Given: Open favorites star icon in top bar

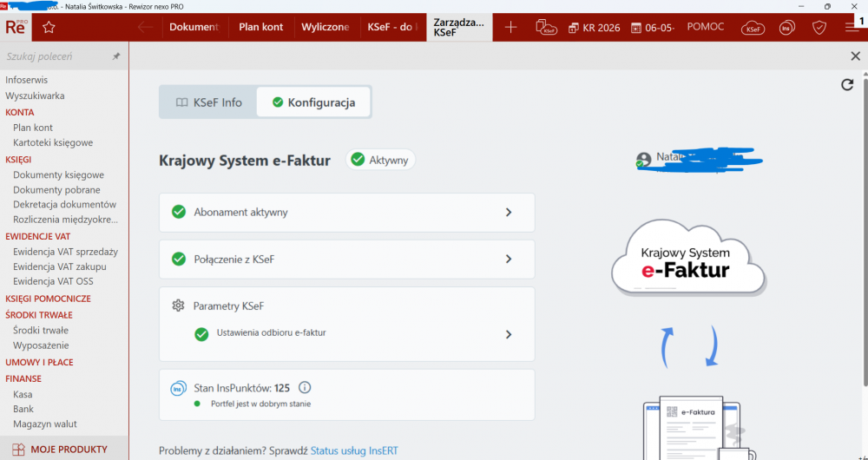Looking at the screenshot, I should pyautogui.click(x=49, y=27).
